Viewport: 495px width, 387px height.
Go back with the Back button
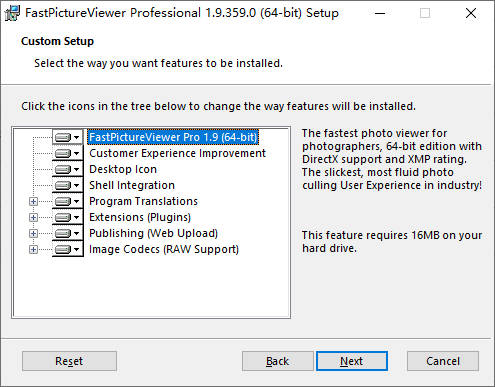pyautogui.click(x=278, y=361)
